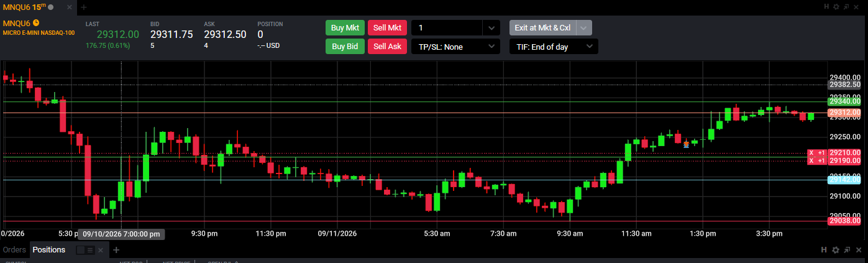Click the 09/10/2026 7:00:00 pm time label

121,234
